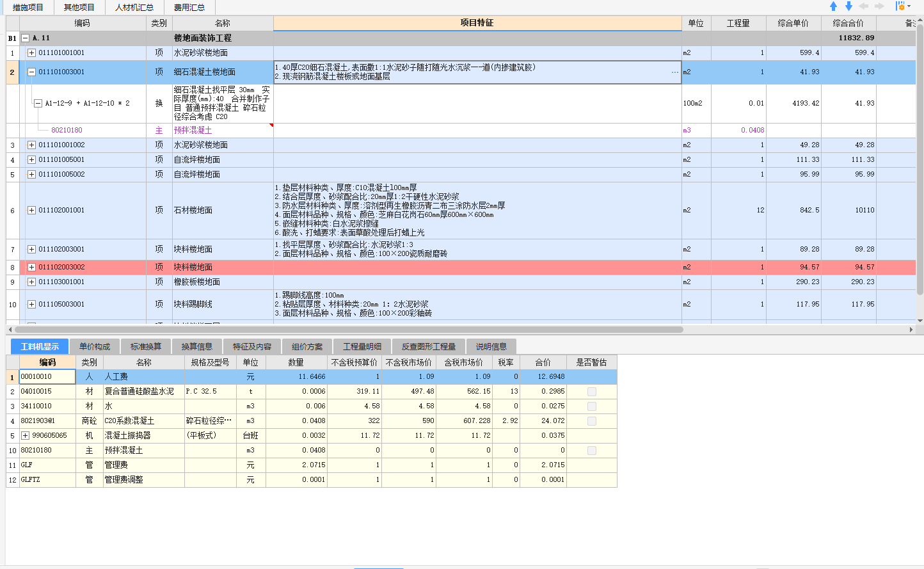Collapse the A.11 楼地面装饰工程 section
924x569 pixels.
tap(26, 38)
